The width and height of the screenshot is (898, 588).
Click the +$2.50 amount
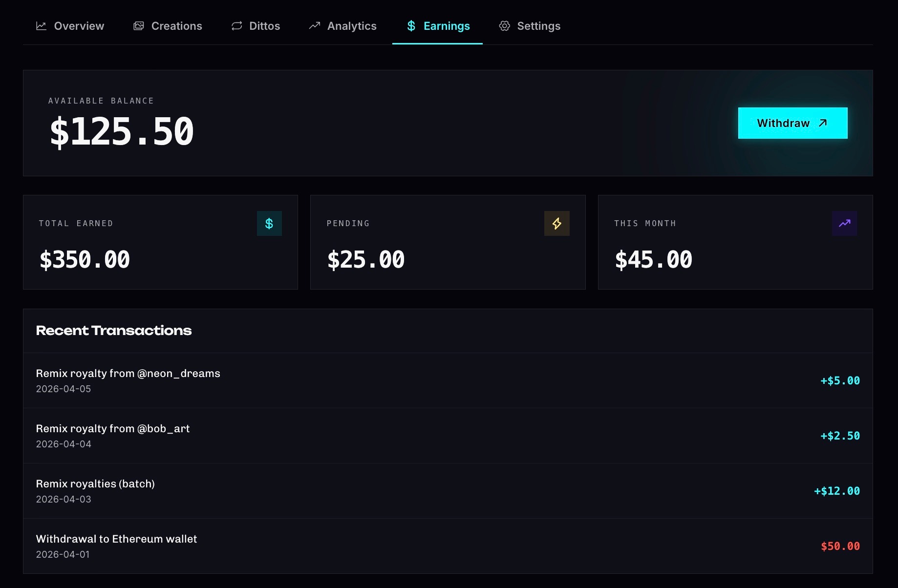point(840,436)
